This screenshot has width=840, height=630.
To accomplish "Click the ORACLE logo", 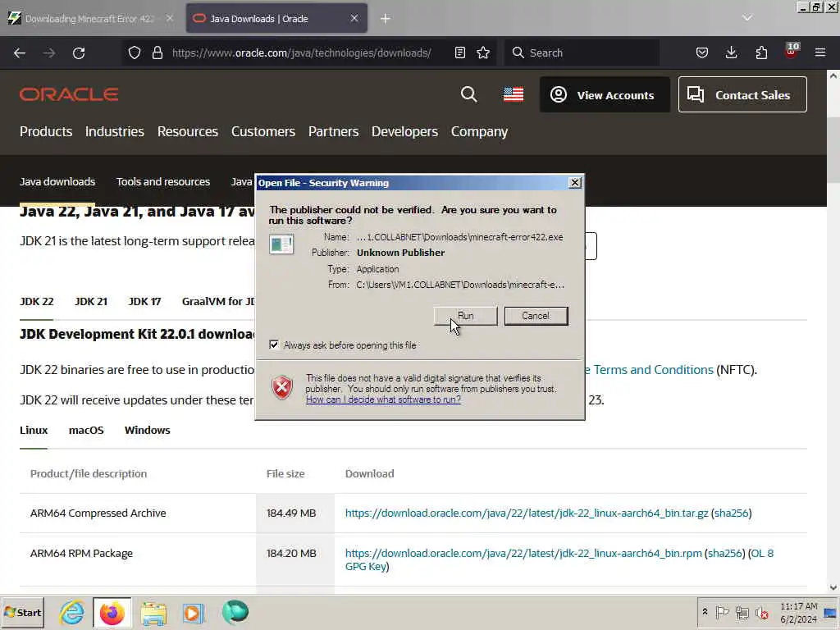I will [x=69, y=94].
